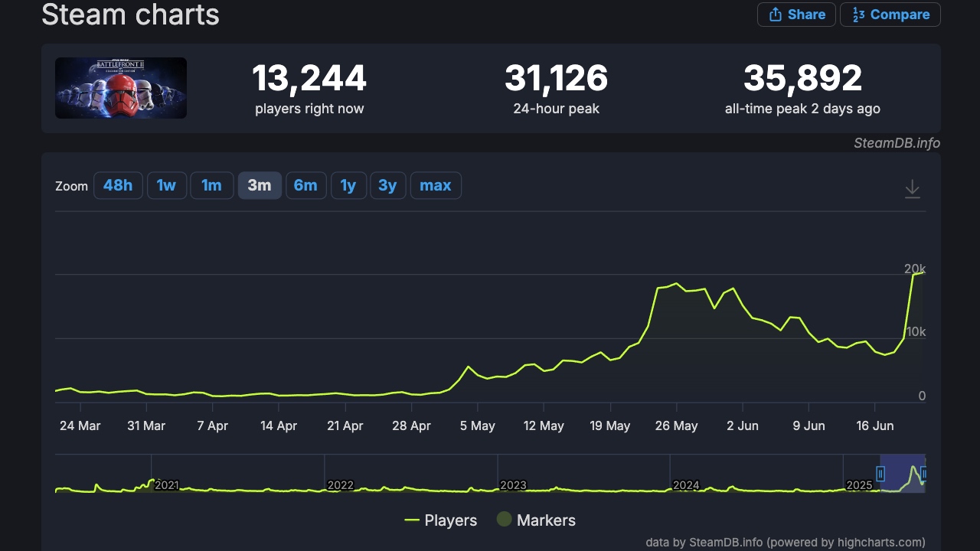
Task: Click the 2021 label in navigator
Action: coord(167,485)
